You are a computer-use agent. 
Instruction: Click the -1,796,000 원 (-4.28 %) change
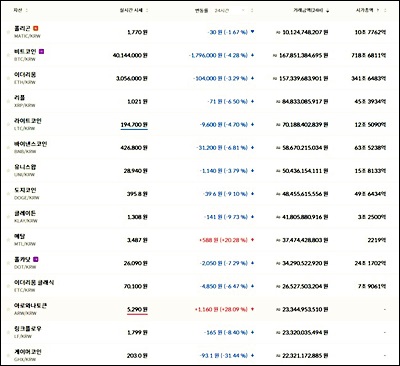click(218, 55)
